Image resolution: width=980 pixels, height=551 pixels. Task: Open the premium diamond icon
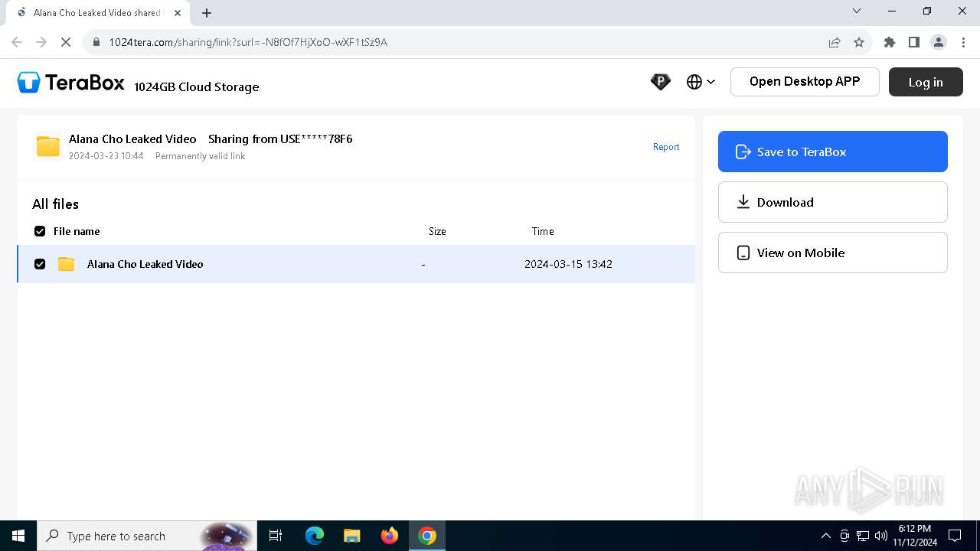point(660,82)
